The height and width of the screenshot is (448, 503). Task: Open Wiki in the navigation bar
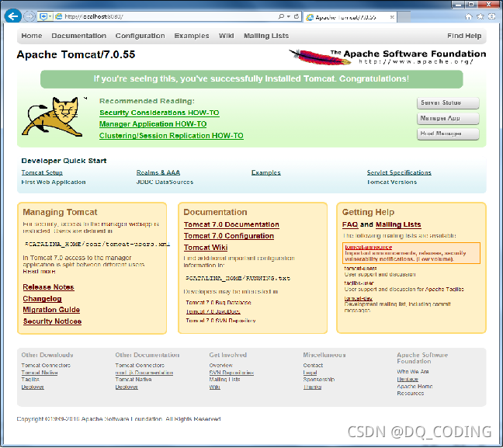click(226, 36)
